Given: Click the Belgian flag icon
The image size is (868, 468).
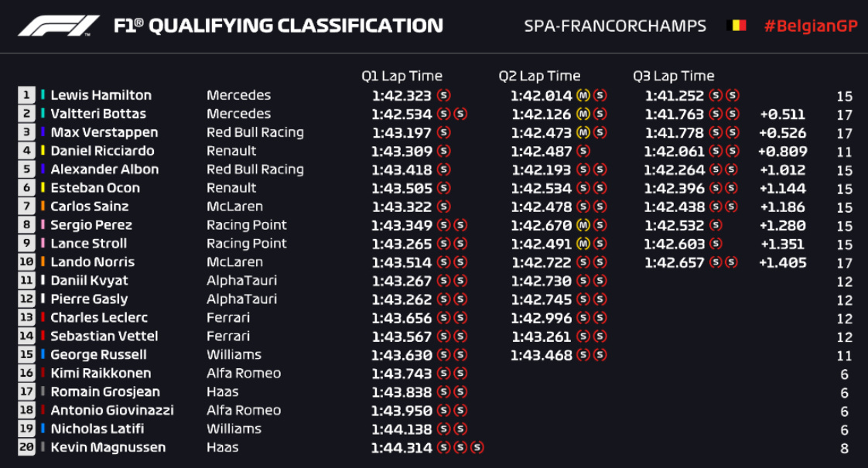Looking at the screenshot, I should pyautogui.click(x=738, y=26).
